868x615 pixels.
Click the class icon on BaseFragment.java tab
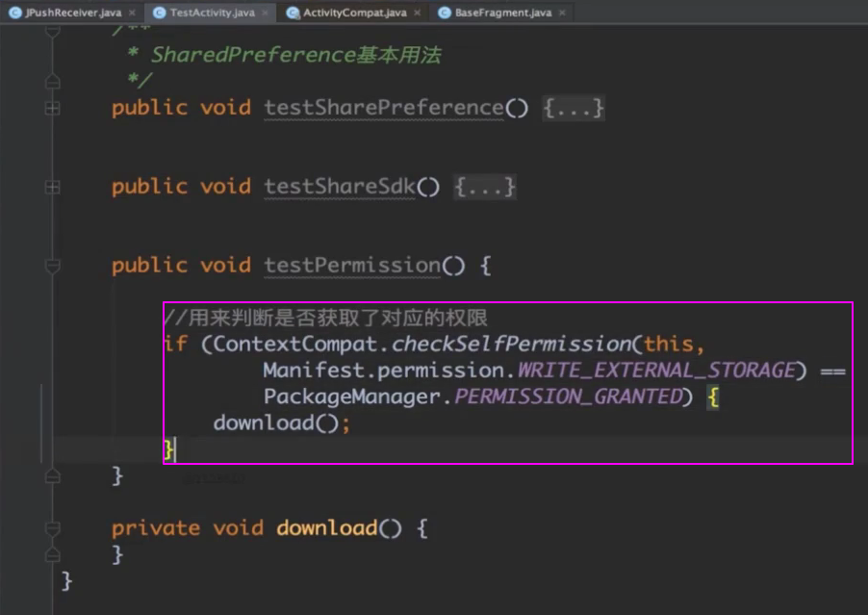(x=445, y=13)
